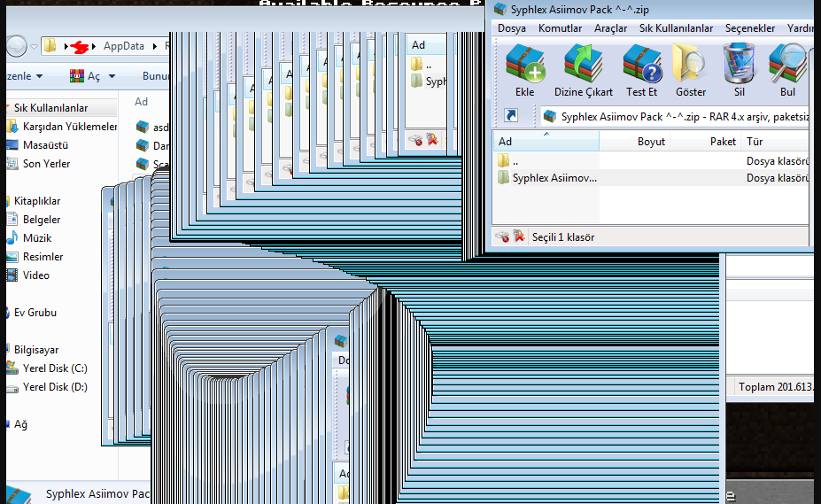Select Sık Kullanılanlar in Explorer sidebar
Image resolution: width=821 pixels, height=504 pixels.
(x=50, y=108)
